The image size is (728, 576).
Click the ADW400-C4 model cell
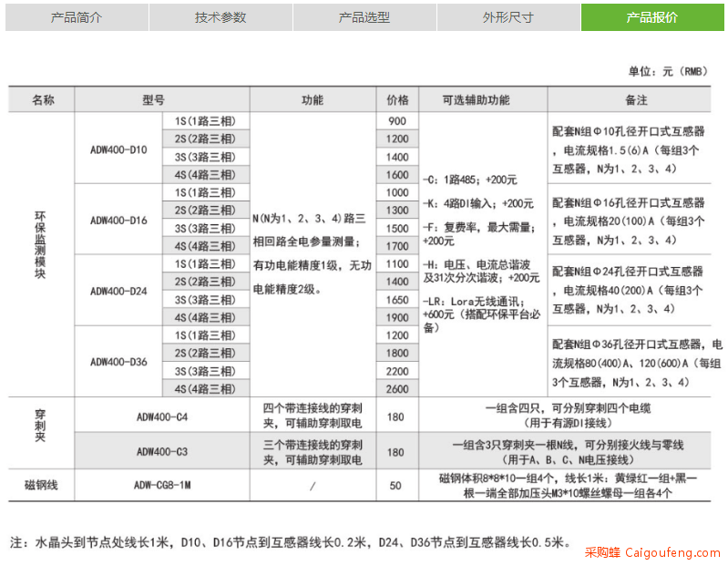tap(162, 417)
